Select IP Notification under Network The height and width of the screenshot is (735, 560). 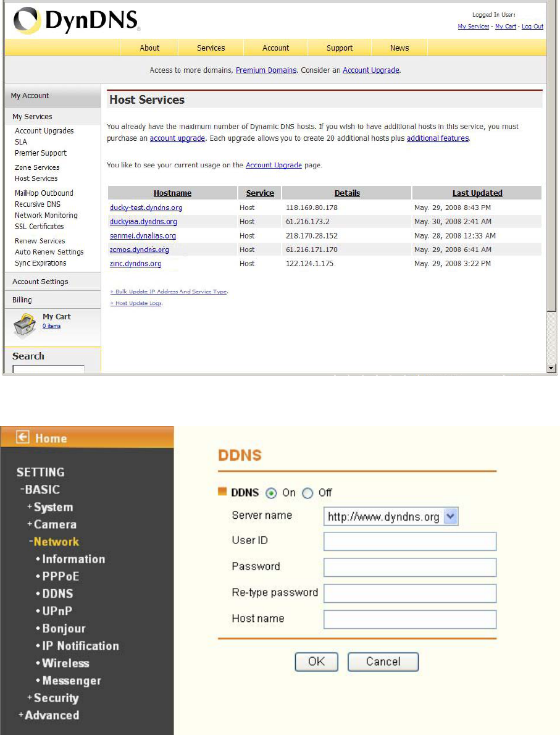tap(80, 646)
